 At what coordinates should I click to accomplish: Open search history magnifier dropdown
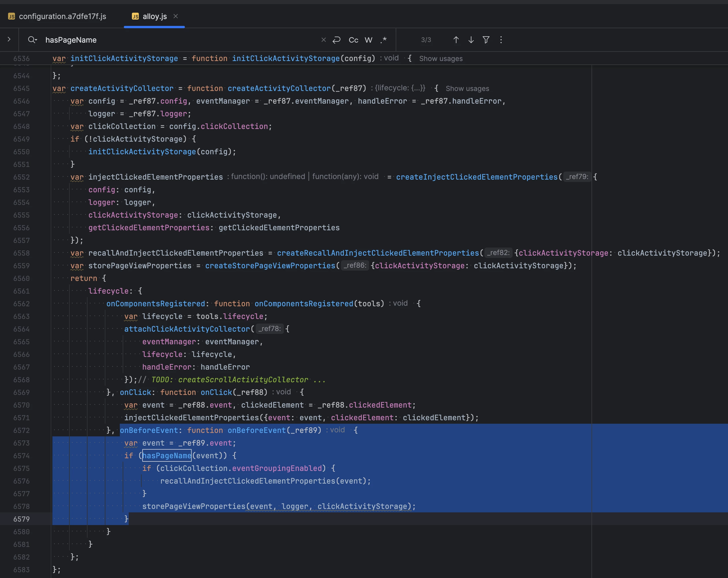coord(33,40)
